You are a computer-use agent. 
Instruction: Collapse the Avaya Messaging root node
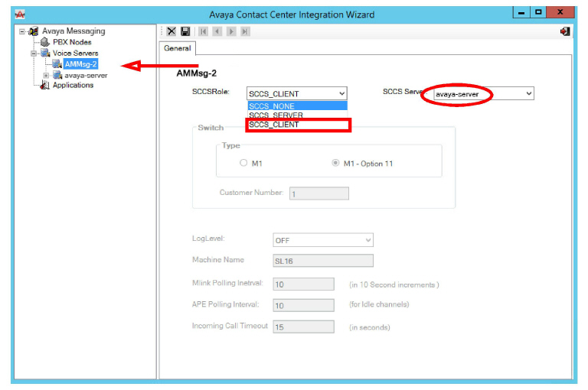tap(22, 31)
